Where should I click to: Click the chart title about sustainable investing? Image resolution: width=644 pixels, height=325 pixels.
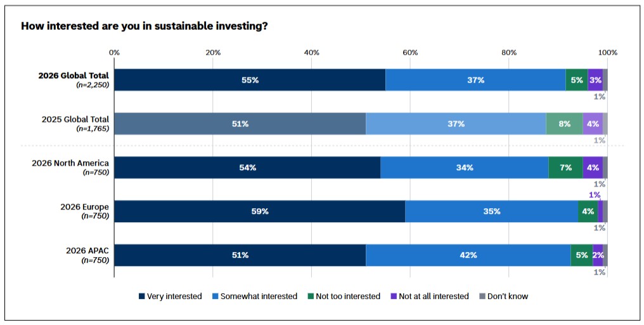144,26
